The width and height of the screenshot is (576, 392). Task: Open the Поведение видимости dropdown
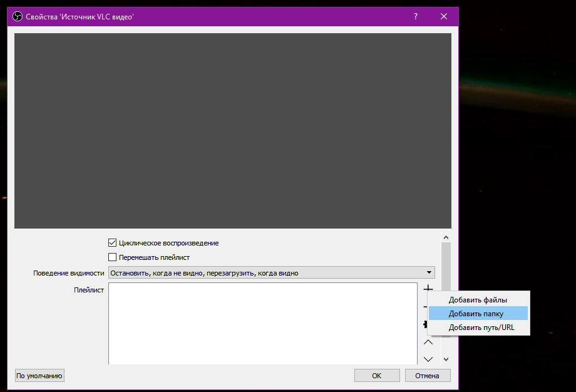pos(271,273)
